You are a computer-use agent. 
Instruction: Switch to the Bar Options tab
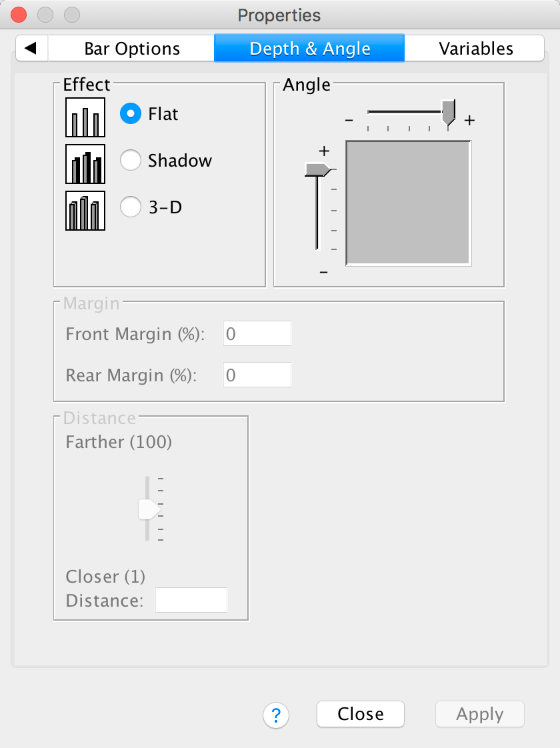pos(132,49)
